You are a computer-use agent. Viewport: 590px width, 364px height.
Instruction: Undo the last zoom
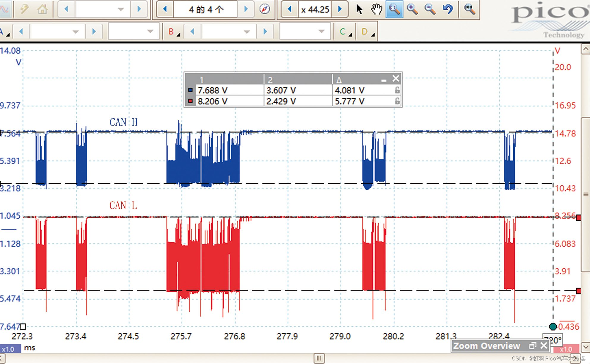click(448, 9)
